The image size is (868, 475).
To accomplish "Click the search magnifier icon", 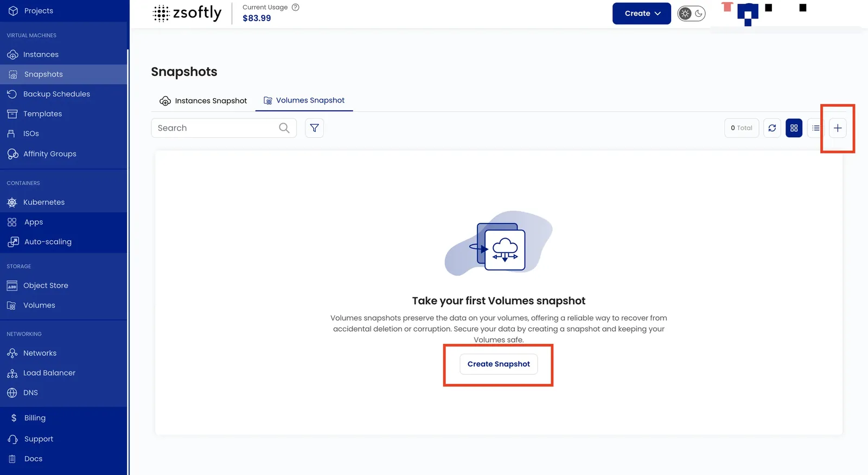I will point(284,128).
